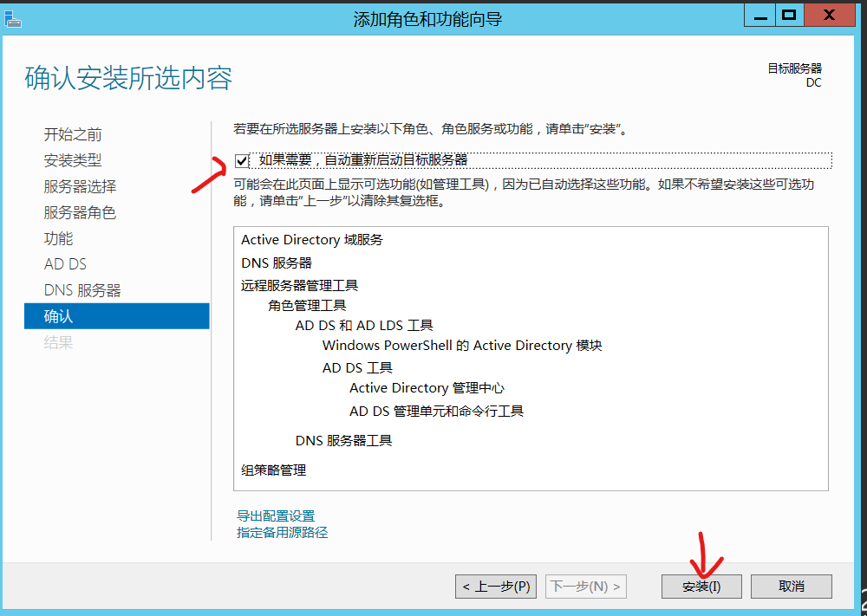Open the 指定备用源路径 link

(282, 533)
